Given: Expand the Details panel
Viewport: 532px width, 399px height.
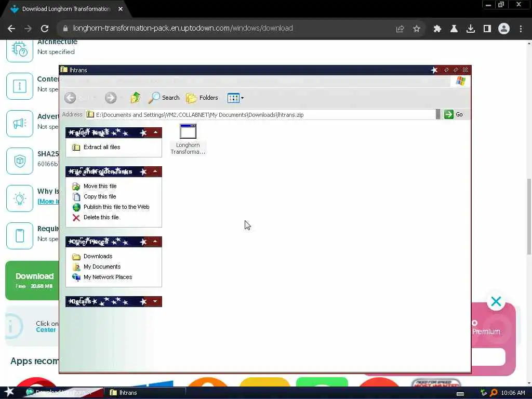Looking at the screenshot, I should point(155,301).
